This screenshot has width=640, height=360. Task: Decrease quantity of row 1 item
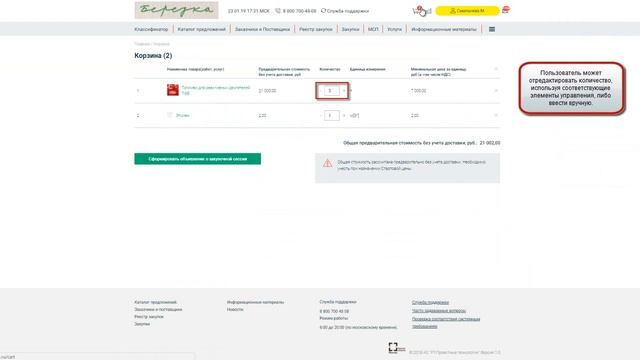point(320,91)
